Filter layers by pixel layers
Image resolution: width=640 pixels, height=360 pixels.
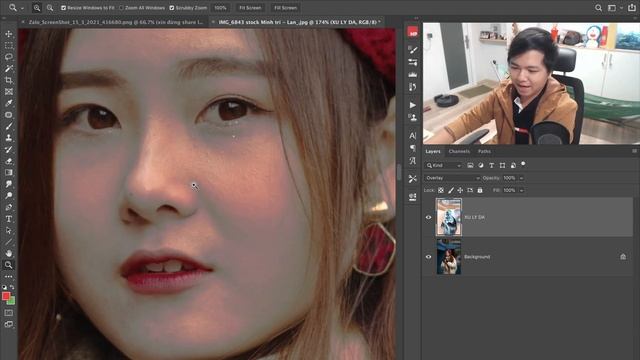[x=470, y=165]
